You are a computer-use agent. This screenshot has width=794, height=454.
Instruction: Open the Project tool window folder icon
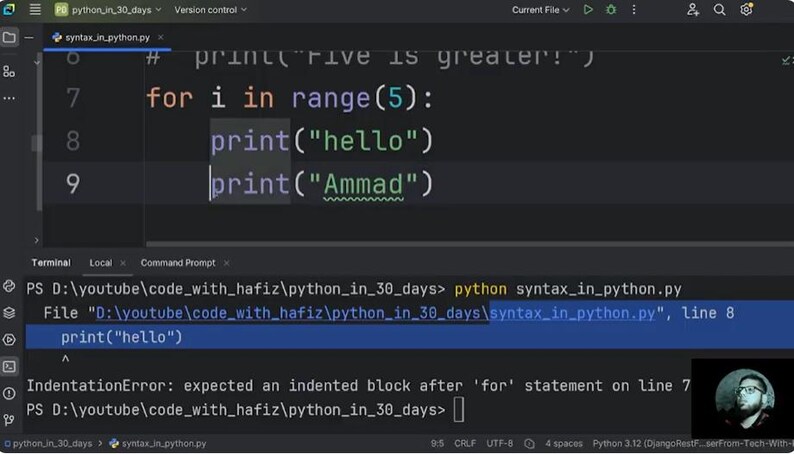tap(9, 37)
